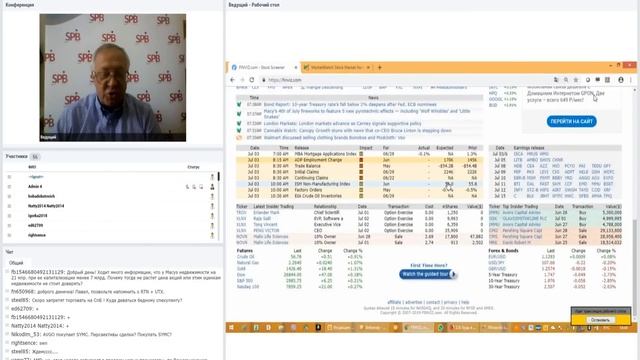The image size is (640, 360).
Task: Click the participant count badge 56
Action: (x=35, y=157)
